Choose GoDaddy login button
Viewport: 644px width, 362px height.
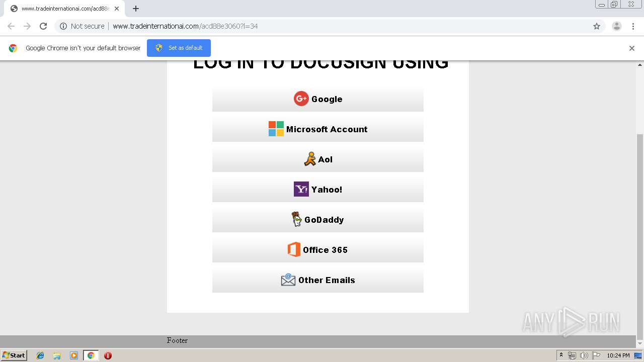tap(317, 220)
